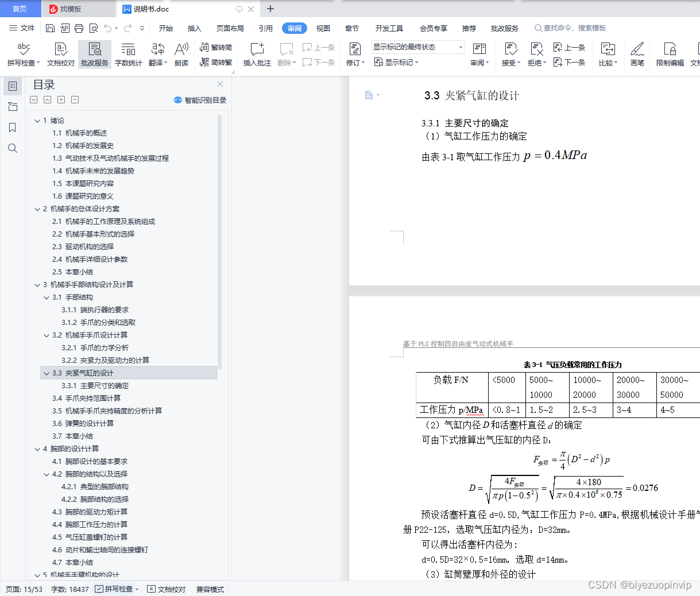The image size is (700, 596).
Task: Click the 首页 home tab
Action: (x=20, y=9)
